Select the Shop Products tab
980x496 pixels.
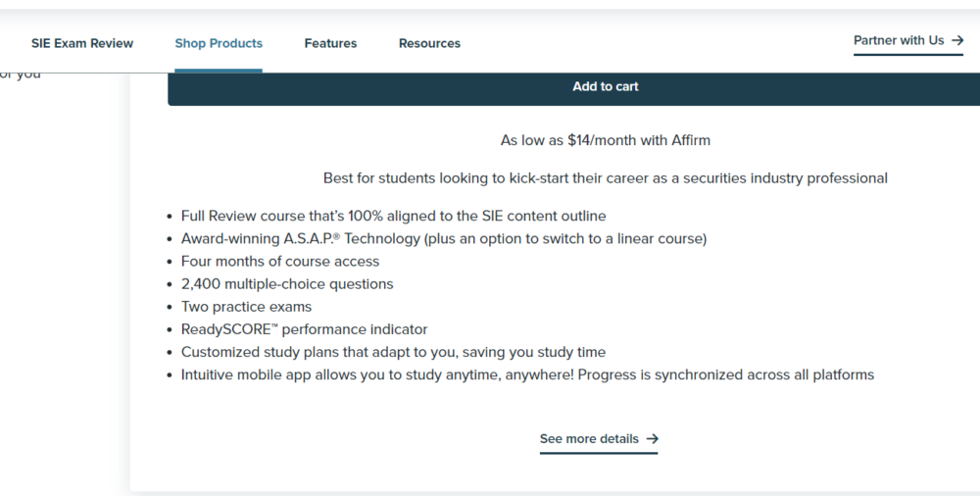219,43
